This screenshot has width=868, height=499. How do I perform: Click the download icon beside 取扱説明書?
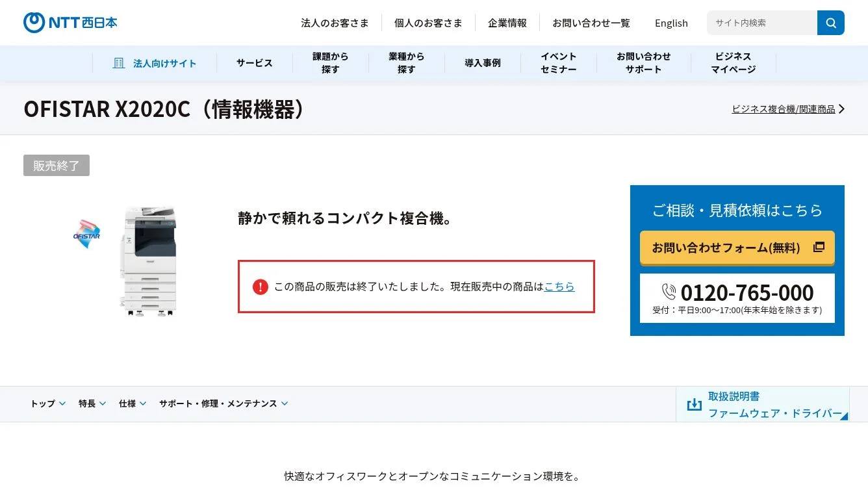pyautogui.click(x=694, y=404)
